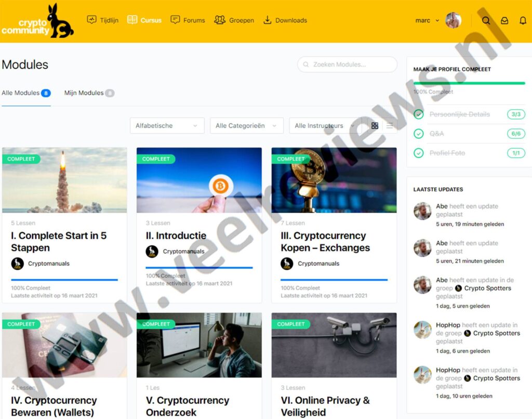Expand the Alle Categorieën dropdown
Viewport: 532px width, 419px height.
click(246, 126)
